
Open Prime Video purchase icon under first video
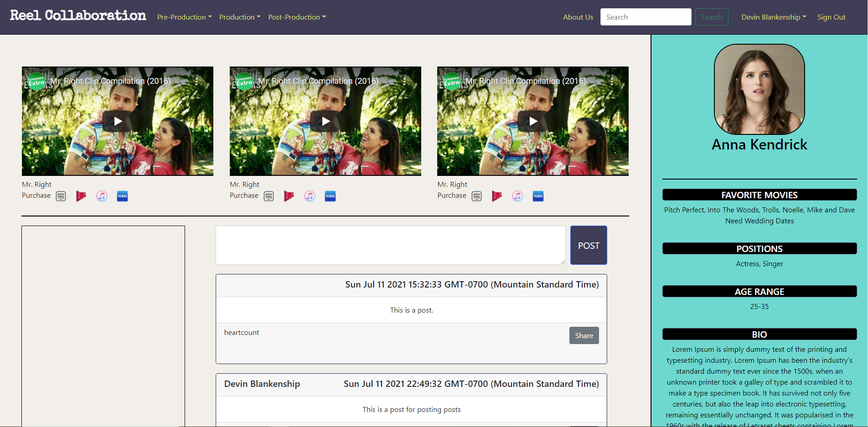pos(61,196)
